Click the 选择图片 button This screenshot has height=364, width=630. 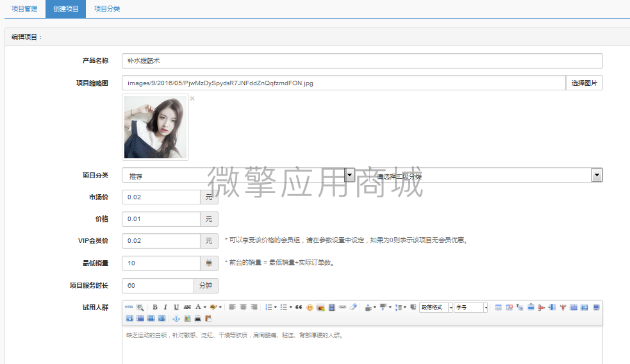pos(584,83)
